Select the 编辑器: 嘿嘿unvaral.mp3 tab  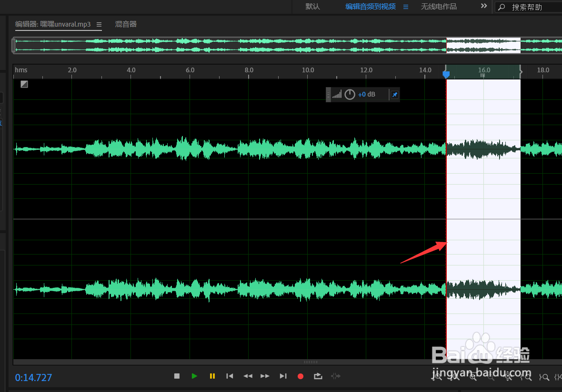click(x=53, y=24)
